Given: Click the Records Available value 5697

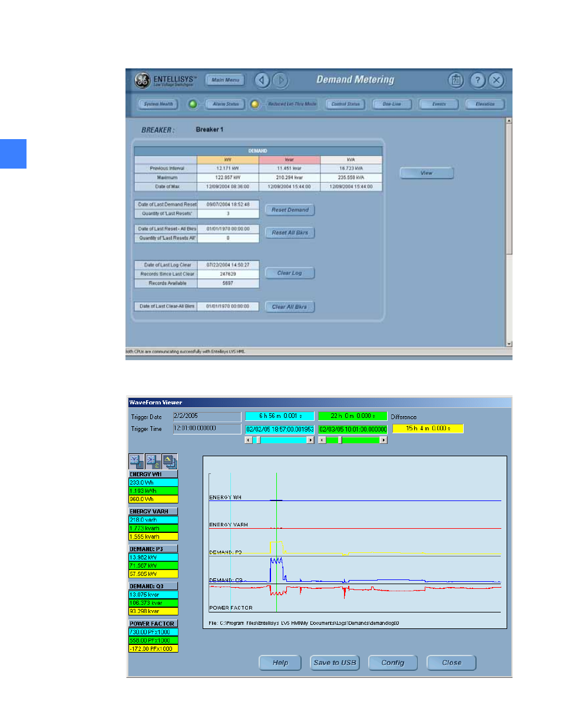Looking at the screenshot, I should [228, 284].
